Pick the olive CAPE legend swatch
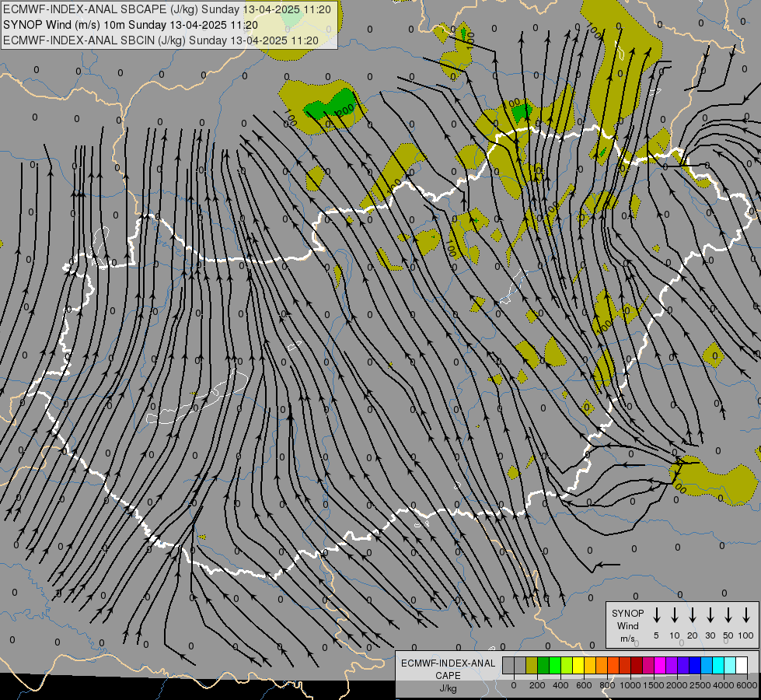The width and height of the screenshot is (761, 700). click(x=532, y=666)
